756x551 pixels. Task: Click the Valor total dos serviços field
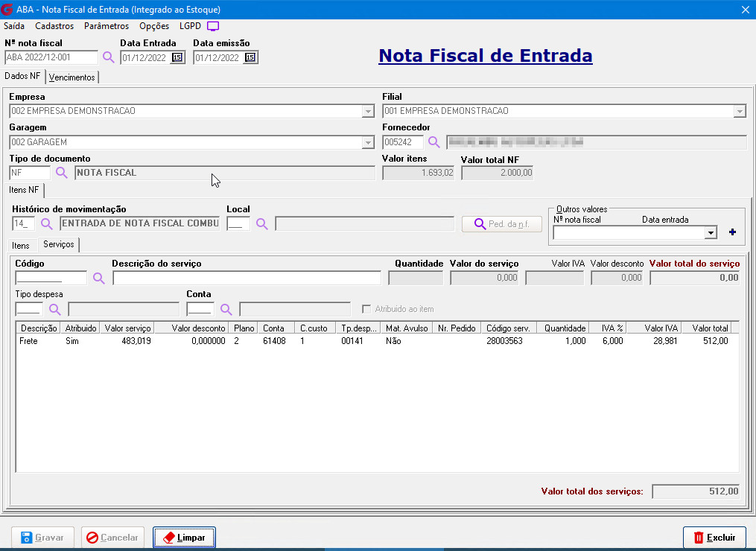tap(696, 491)
